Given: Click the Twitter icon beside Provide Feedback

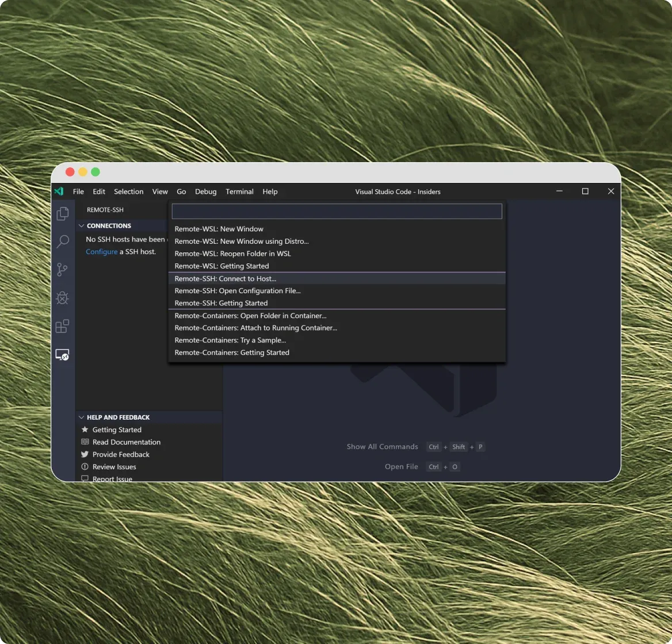Looking at the screenshot, I should pyautogui.click(x=85, y=454).
